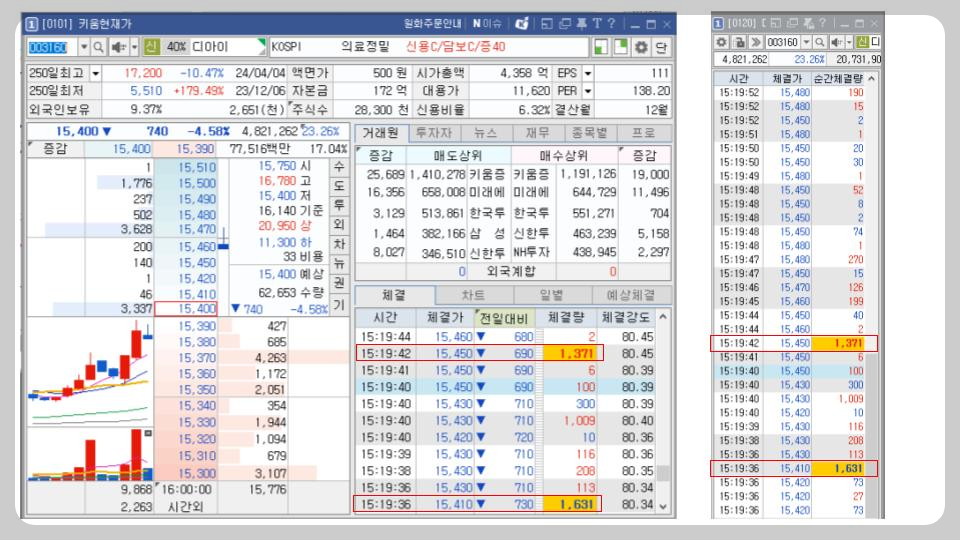
Task: Click the help question mark in 0101 title bar
Action: 611,24
